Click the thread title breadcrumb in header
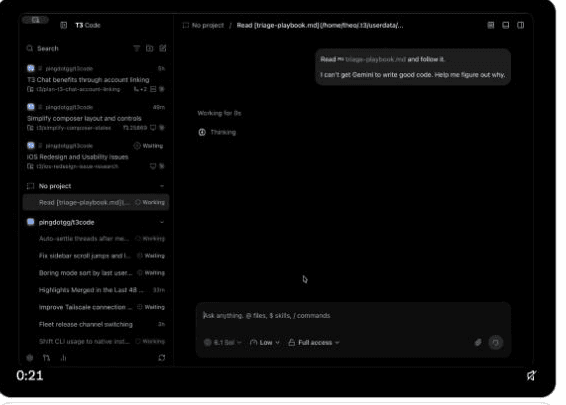 tap(320, 25)
